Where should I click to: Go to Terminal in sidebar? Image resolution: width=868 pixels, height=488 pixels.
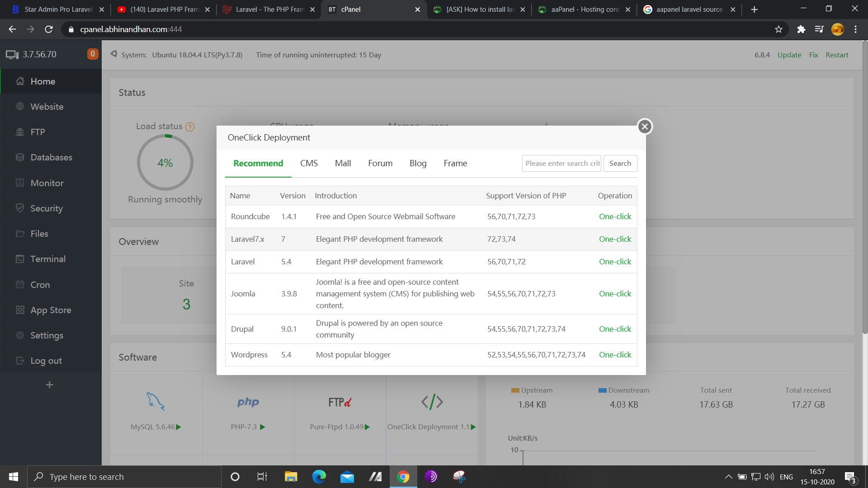click(47, 259)
